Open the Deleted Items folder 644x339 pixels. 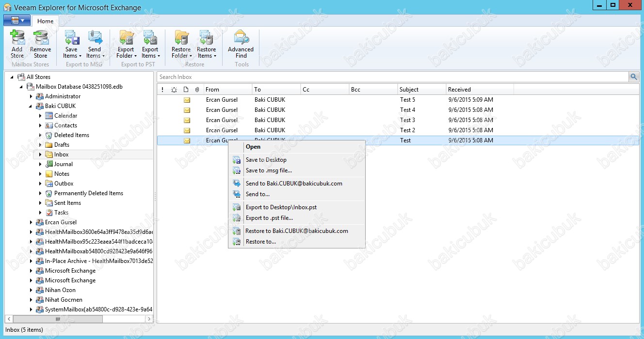(72, 135)
